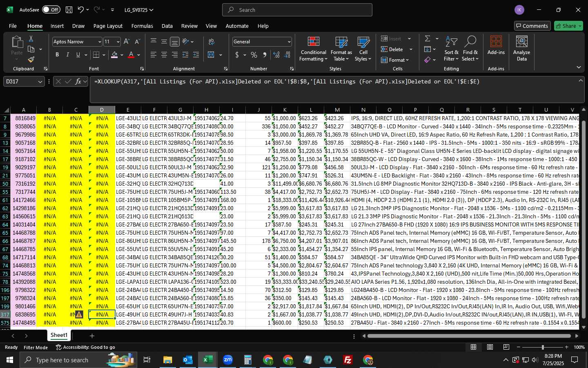Click the Cut scissors icon
The image size is (588, 368).
(31, 39)
